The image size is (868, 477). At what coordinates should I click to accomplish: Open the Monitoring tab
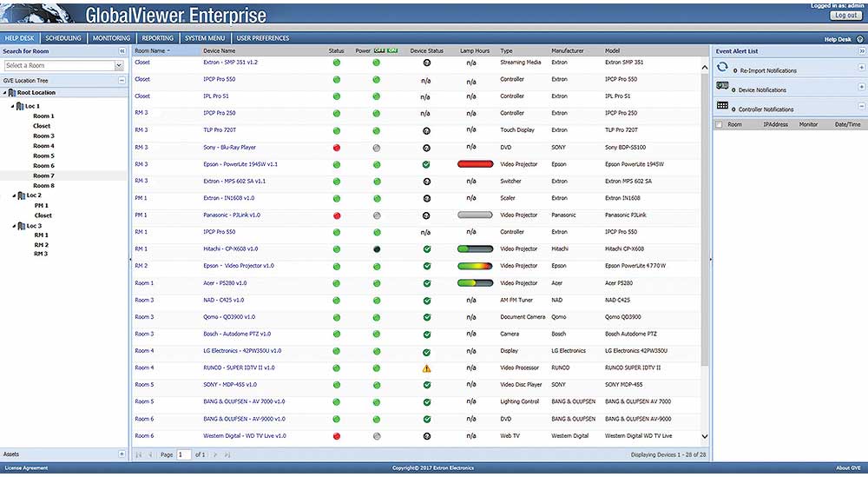pos(111,38)
